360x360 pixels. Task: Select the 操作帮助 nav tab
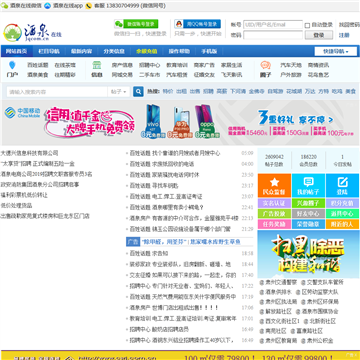(x=179, y=51)
